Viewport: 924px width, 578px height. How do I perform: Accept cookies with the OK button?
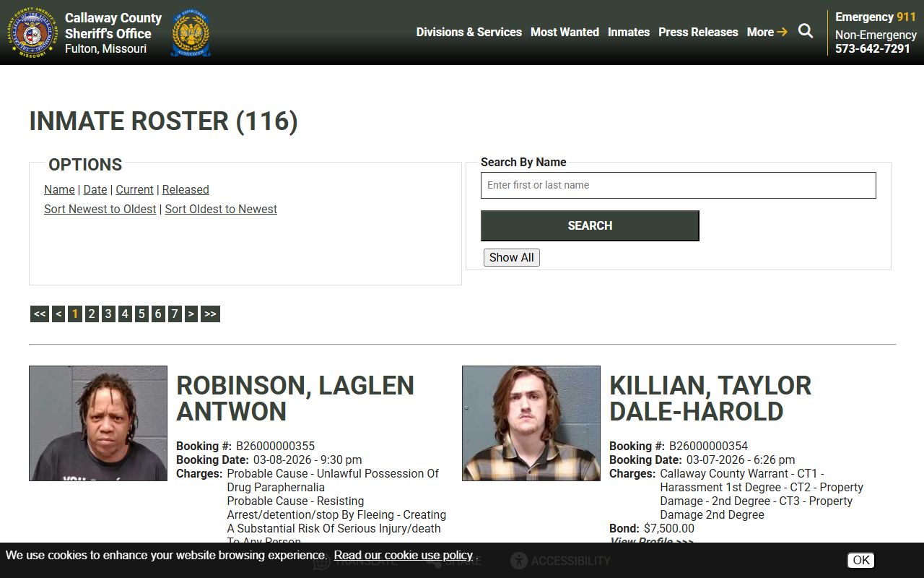(x=861, y=560)
